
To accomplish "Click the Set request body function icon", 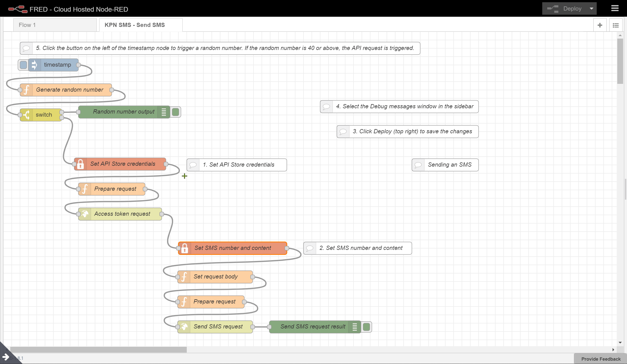I will [184, 277].
